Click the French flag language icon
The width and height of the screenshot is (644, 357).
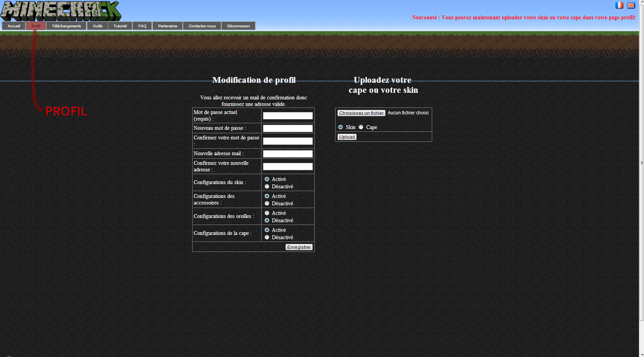click(619, 5)
